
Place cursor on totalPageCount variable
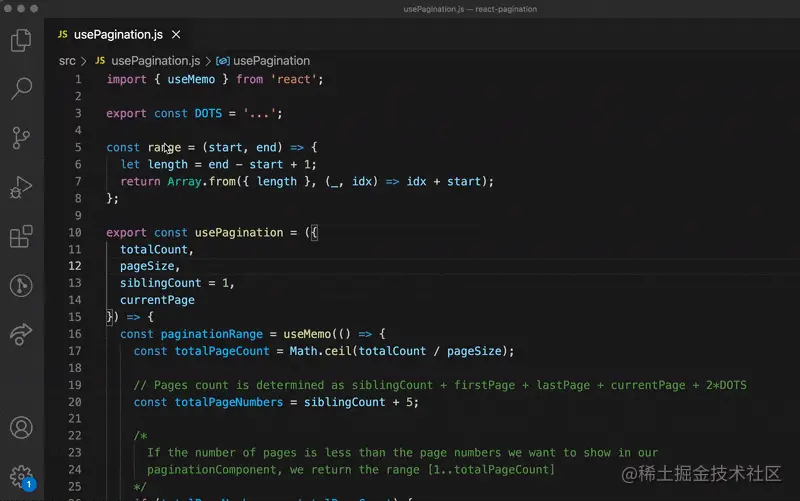222,351
